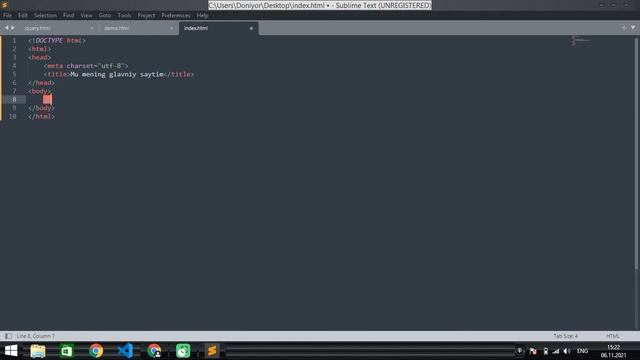Open the Tools menu
The image size is (640, 360).
(124, 16)
